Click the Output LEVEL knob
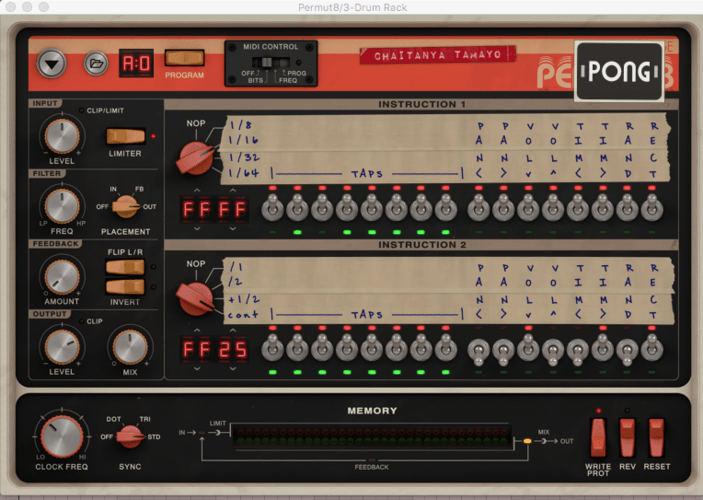 62,347
